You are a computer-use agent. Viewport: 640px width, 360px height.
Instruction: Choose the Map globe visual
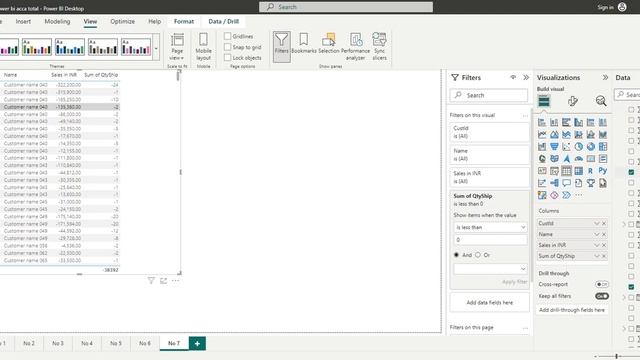542,159
